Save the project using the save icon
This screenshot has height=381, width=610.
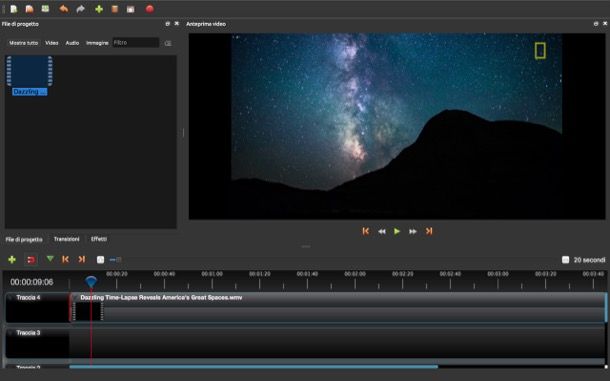pyautogui.click(x=46, y=9)
